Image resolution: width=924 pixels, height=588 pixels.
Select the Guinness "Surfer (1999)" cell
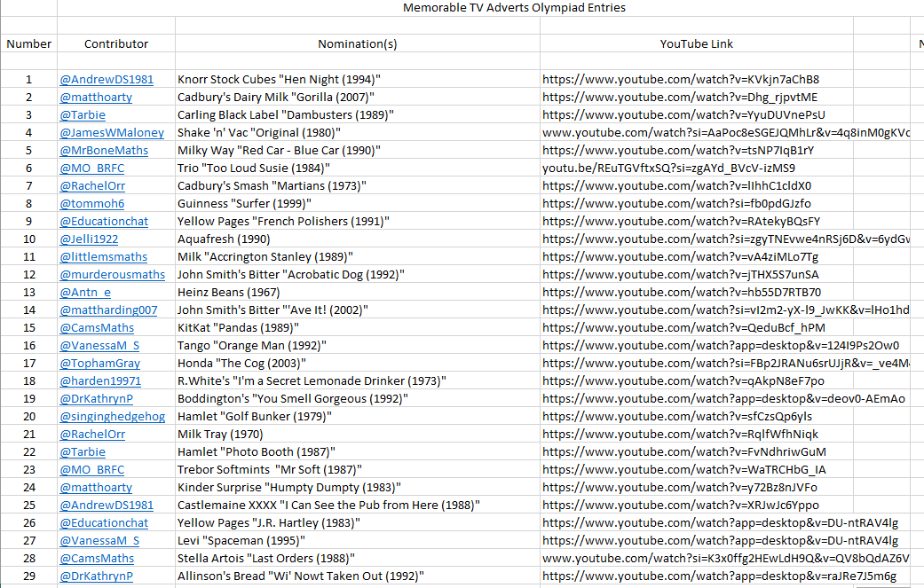[x=358, y=203]
